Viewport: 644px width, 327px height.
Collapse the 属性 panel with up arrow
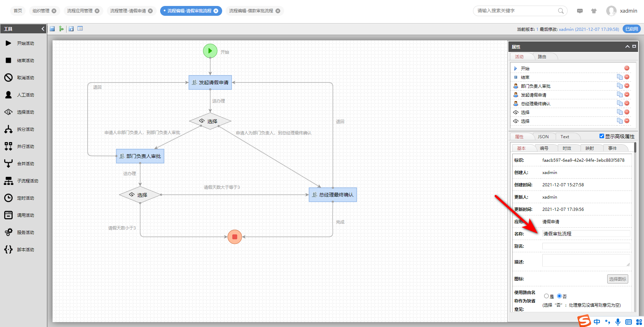tap(627, 47)
